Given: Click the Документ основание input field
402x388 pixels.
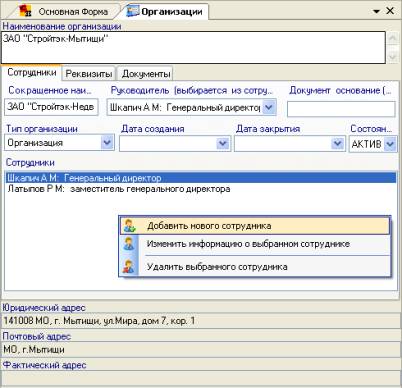Looking at the screenshot, I should 341,109.
